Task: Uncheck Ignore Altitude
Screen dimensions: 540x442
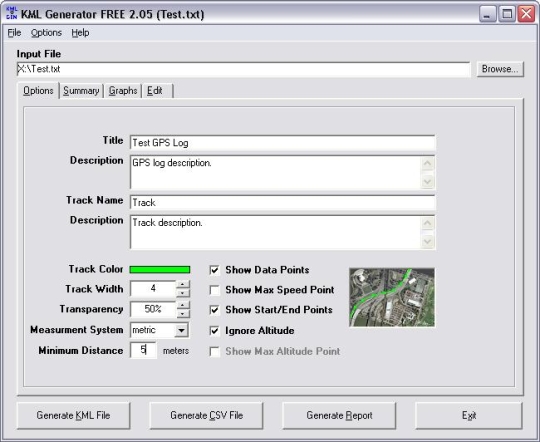Action: (215, 331)
